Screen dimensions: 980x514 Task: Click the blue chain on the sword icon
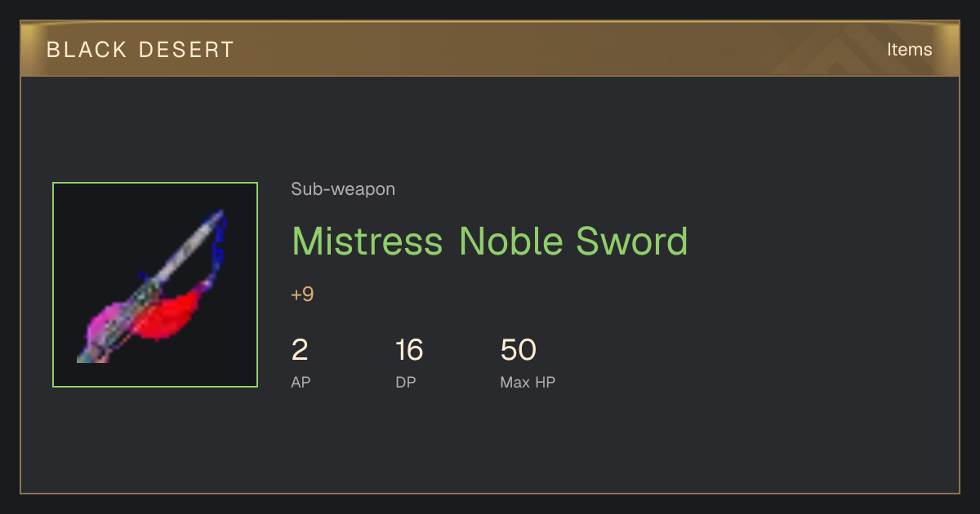(216, 249)
